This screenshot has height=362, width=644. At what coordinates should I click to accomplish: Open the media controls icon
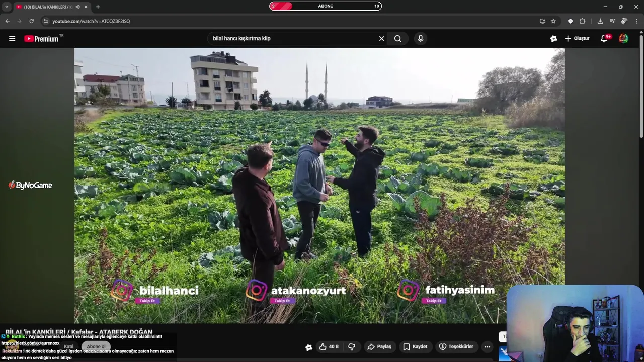(x=612, y=21)
